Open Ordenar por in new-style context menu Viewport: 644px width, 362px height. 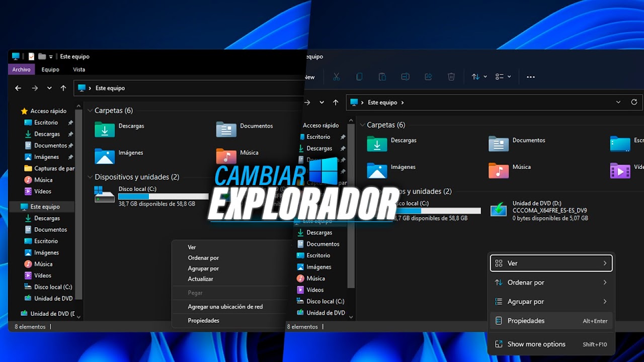pos(551,283)
